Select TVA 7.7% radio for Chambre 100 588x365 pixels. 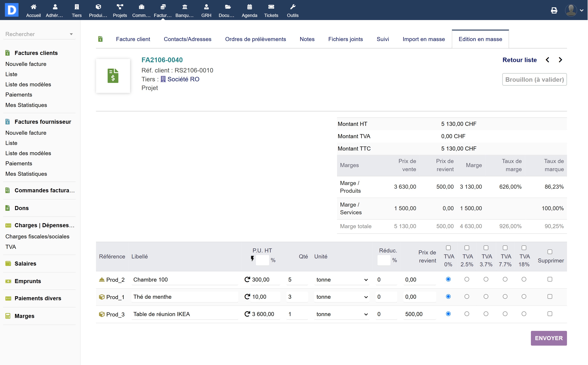[505, 279]
